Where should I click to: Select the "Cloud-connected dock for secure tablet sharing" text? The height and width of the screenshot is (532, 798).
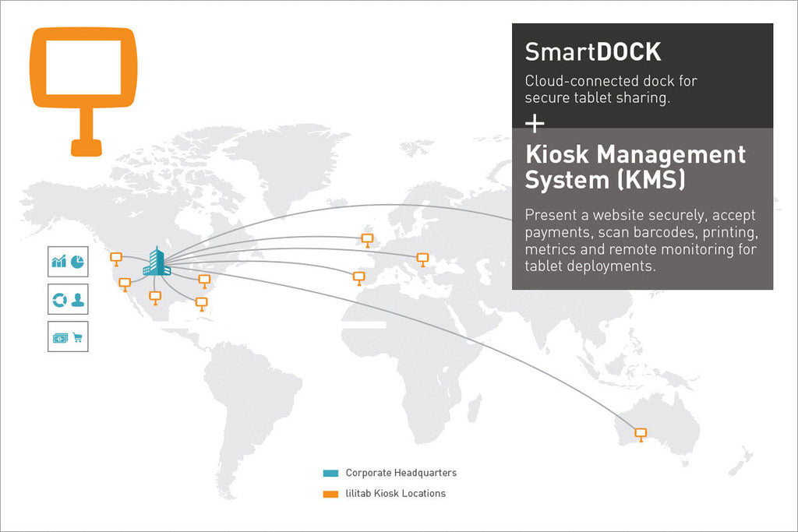[611, 89]
